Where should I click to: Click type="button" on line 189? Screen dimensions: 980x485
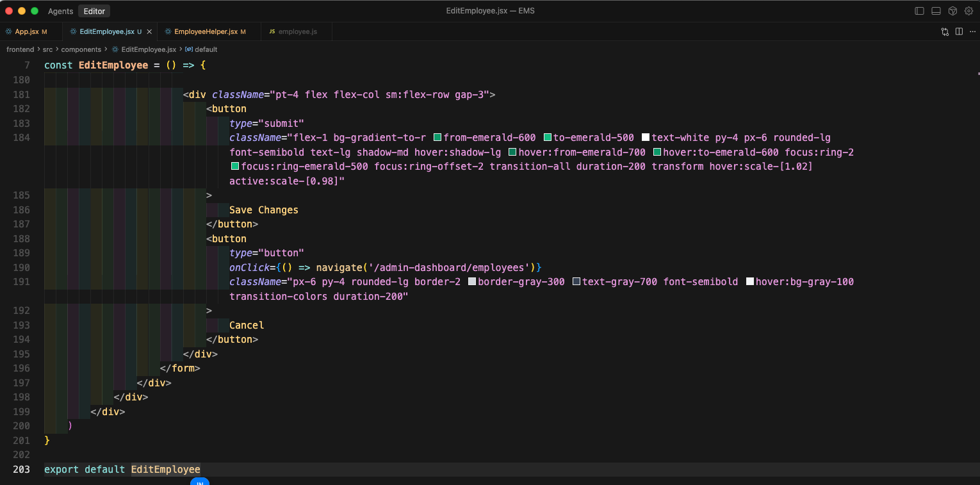(266, 253)
